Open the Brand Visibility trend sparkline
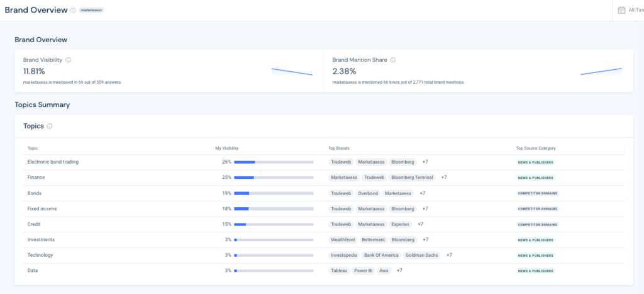The height and width of the screenshot is (294, 644). pos(292,72)
